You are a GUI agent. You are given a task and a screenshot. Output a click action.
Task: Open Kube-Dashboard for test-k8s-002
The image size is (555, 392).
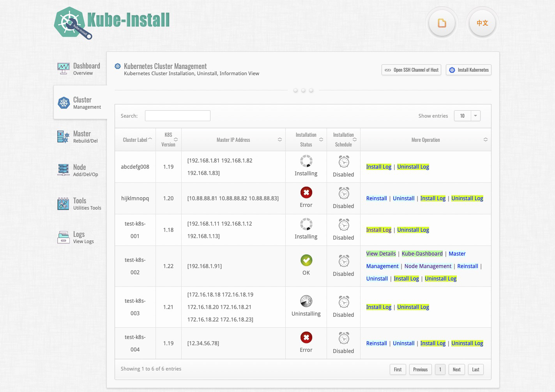coord(422,254)
